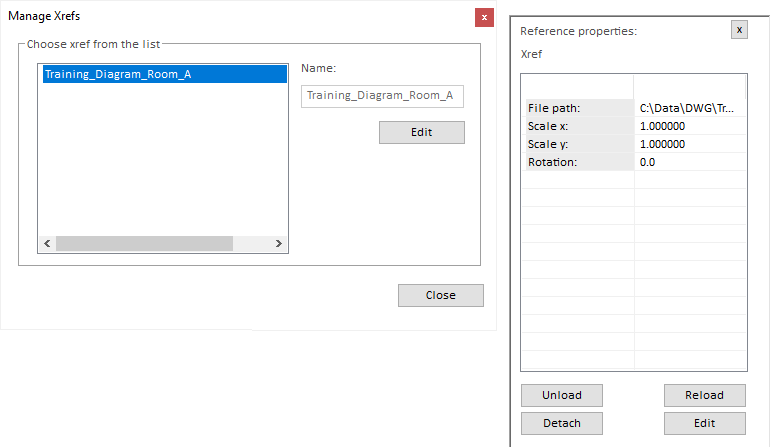Select the Rotation value 0.0

click(690, 162)
